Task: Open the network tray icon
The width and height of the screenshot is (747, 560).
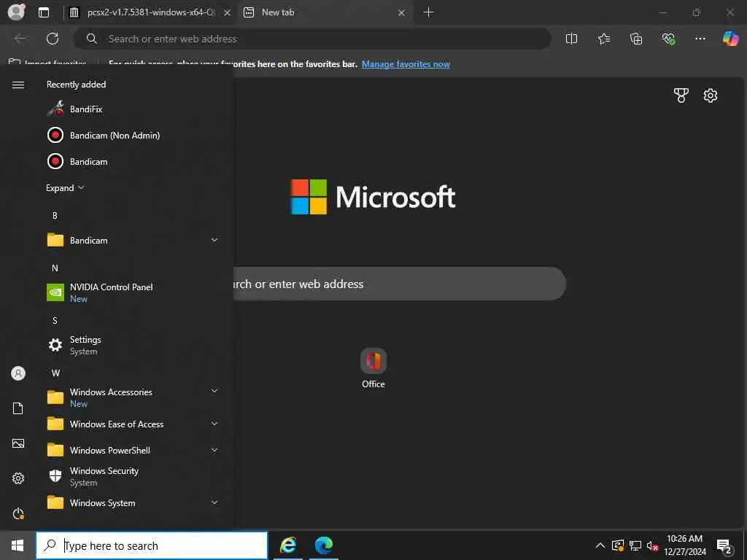Action: tap(635, 545)
